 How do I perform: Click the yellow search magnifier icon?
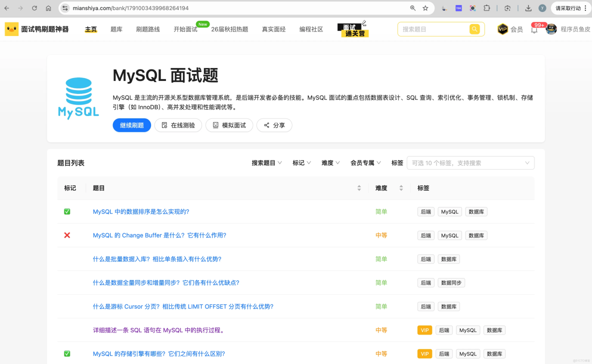(x=474, y=29)
